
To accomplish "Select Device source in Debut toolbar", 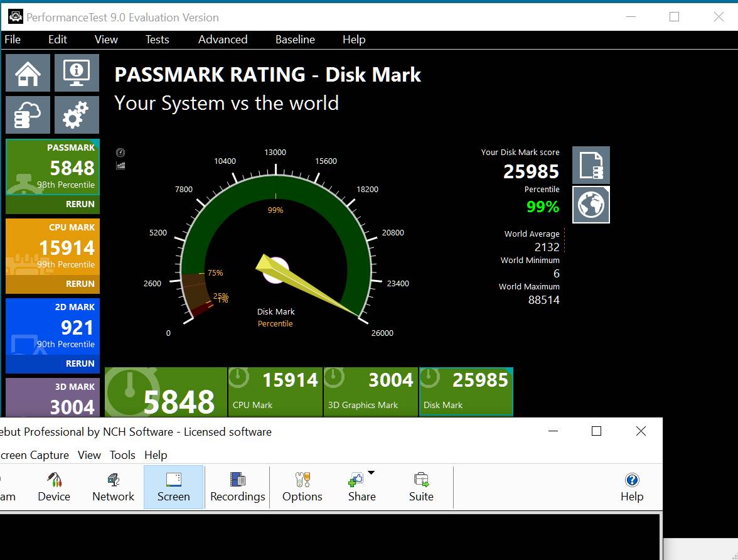I will click(54, 487).
